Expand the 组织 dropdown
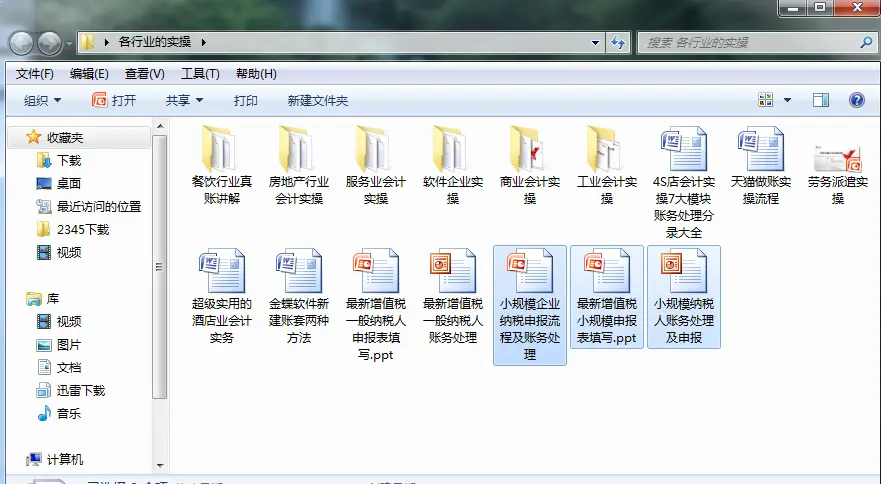This screenshot has width=881, height=484. (42, 101)
